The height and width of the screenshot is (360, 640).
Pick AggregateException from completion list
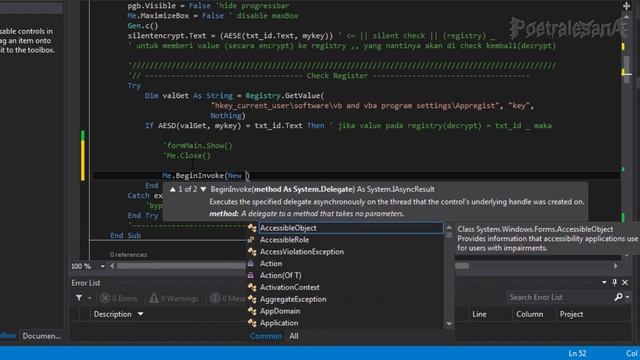293,299
